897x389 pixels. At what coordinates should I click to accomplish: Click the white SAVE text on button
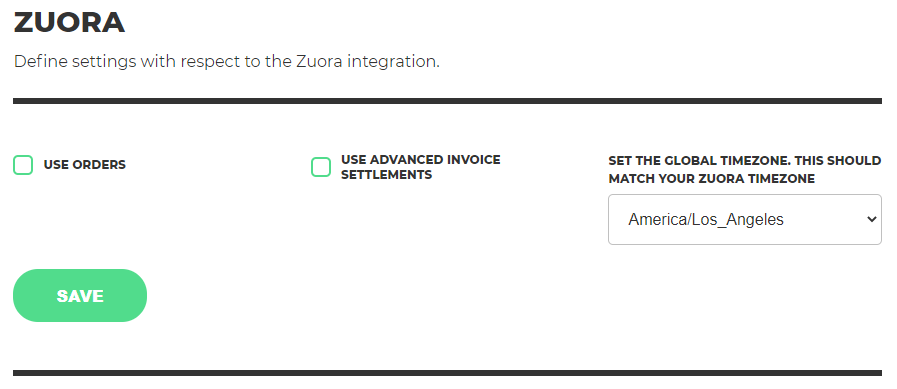(80, 296)
